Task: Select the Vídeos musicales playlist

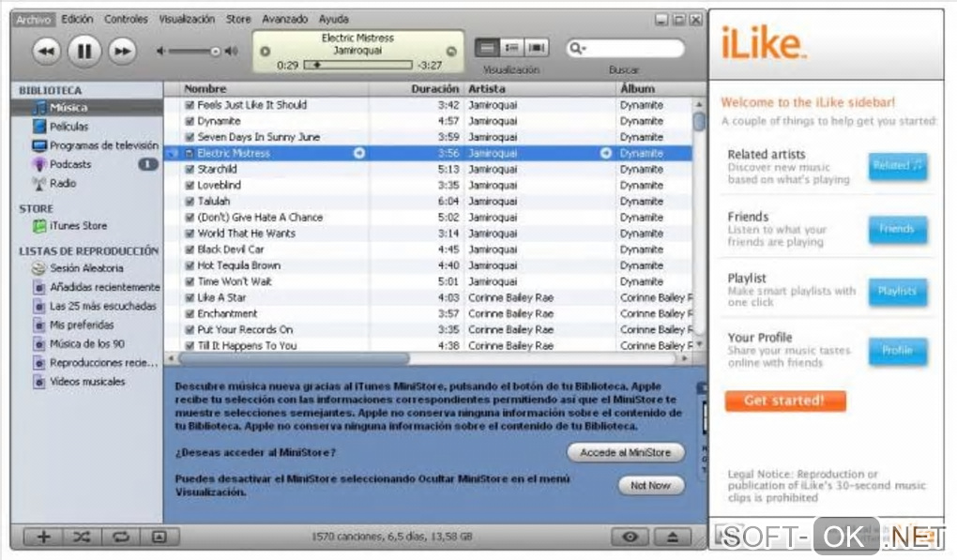Action: coord(86,382)
